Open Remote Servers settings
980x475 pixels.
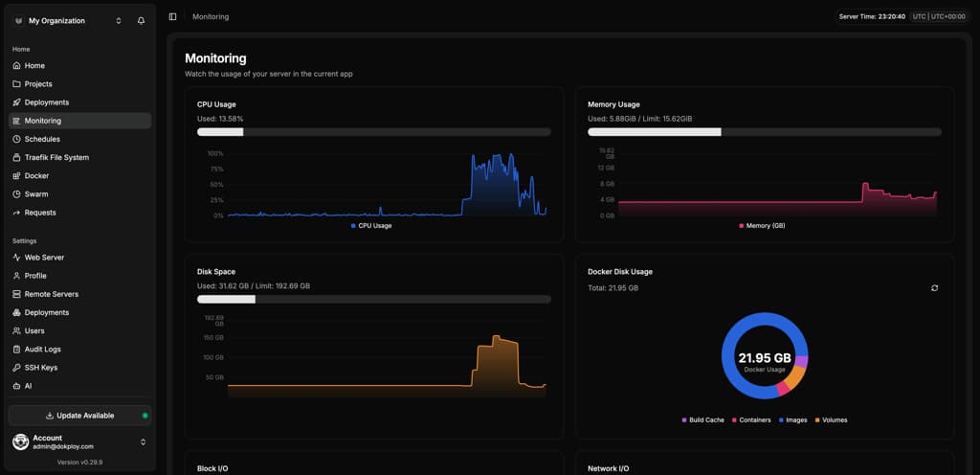pyautogui.click(x=80, y=294)
